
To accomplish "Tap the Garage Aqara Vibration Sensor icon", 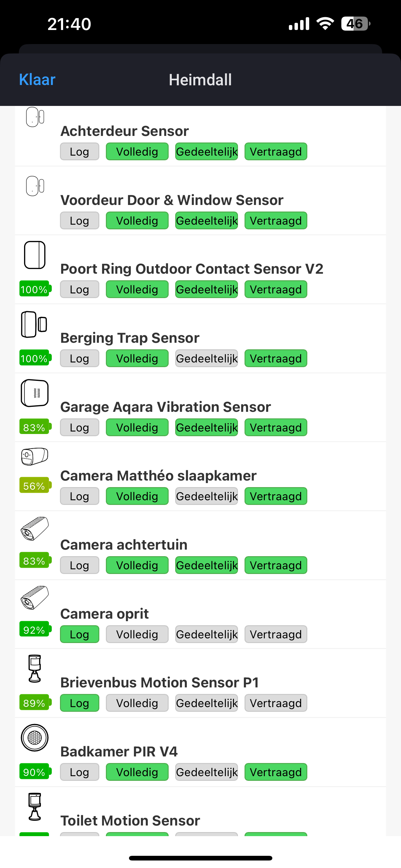I will pos(35,393).
